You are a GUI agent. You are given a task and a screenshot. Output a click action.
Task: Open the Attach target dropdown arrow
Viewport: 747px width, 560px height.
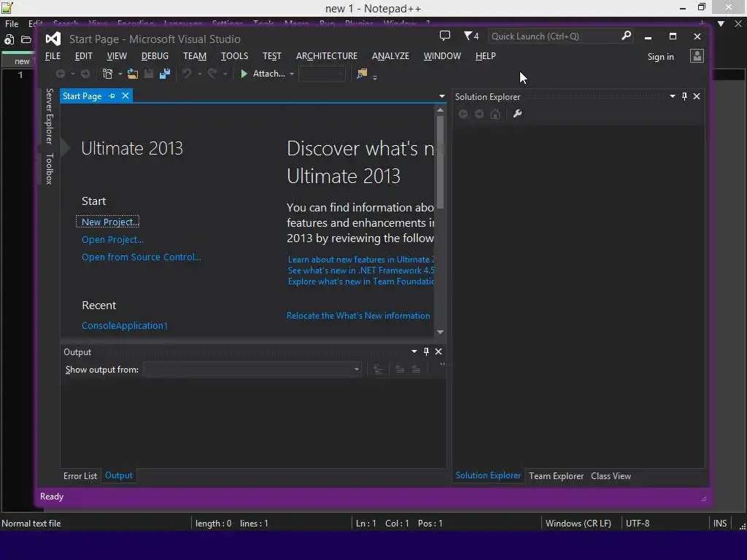(292, 74)
